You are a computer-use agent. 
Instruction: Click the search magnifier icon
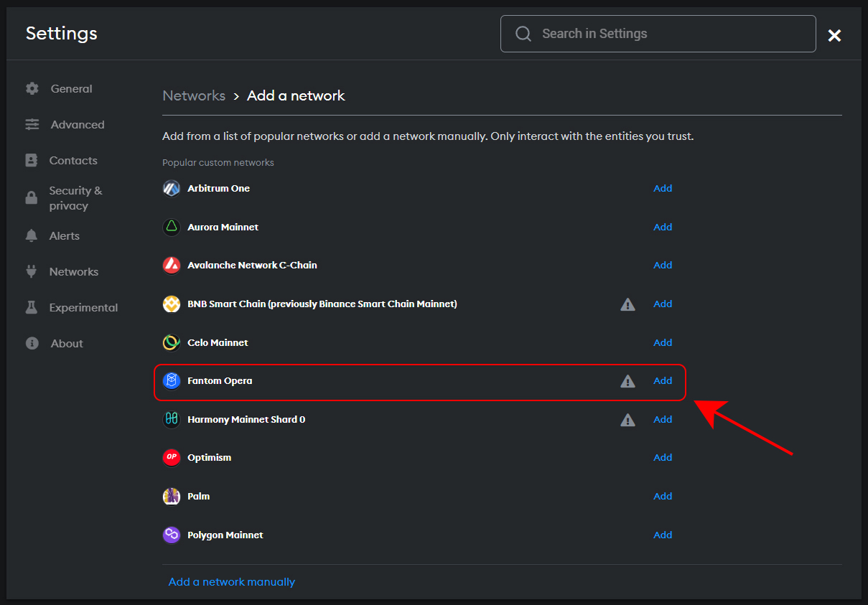click(x=523, y=34)
